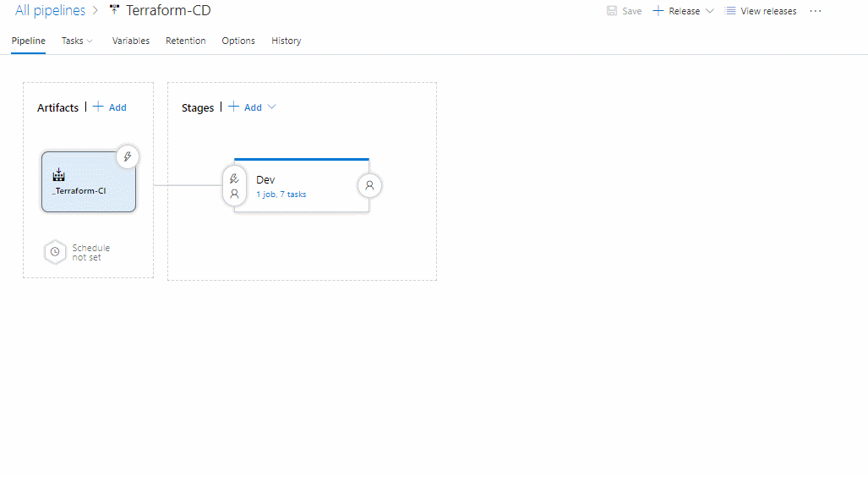Click the plus icon before Release

pos(658,10)
